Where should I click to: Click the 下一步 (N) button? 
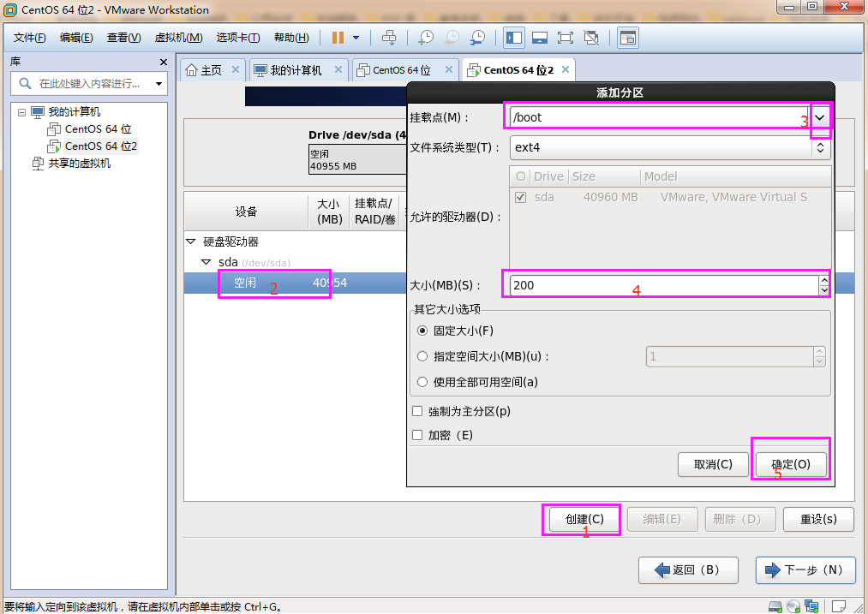click(805, 570)
